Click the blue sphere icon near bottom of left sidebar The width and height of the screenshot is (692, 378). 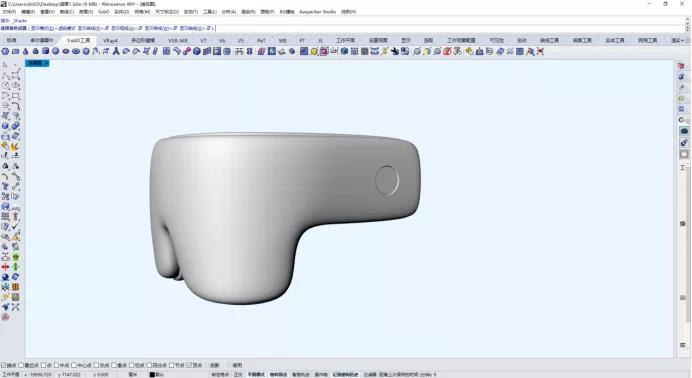[x=5, y=277]
